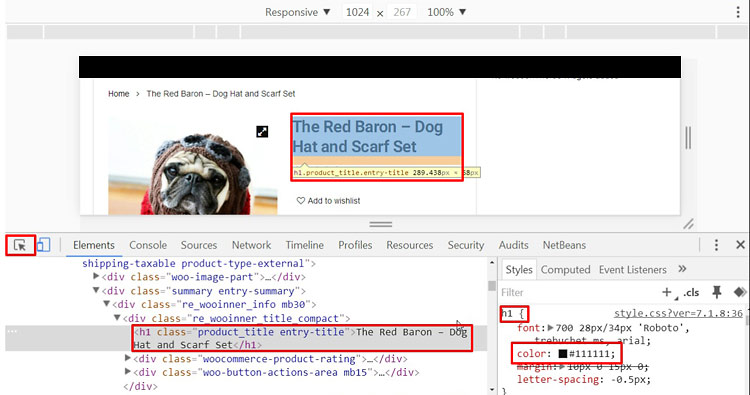Open the Profiles tab
The height and width of the screenshot is (395, 750).
click(x=355, y=245)
